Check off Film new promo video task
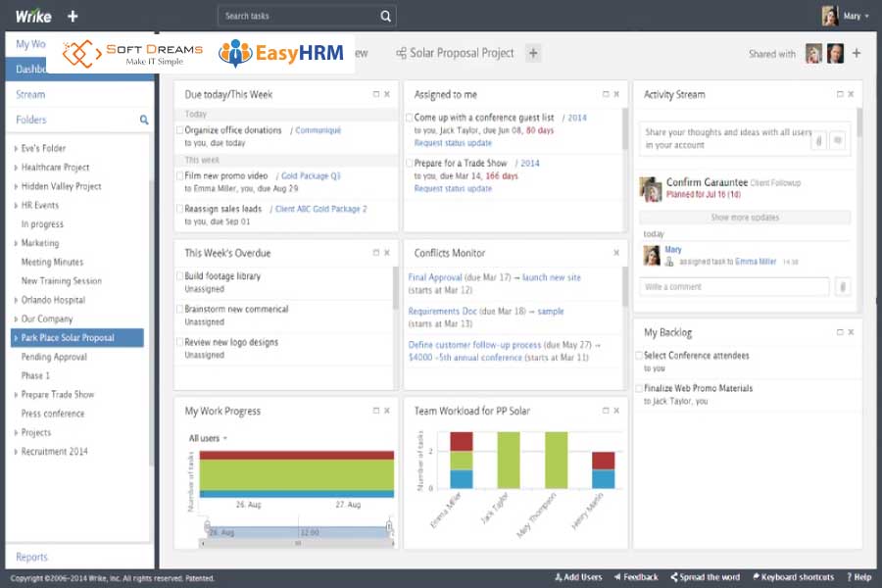 [180, 175]
